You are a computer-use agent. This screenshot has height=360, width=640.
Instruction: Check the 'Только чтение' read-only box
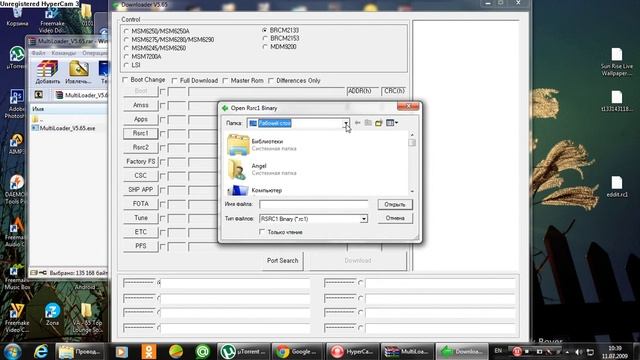pos(262,232)
